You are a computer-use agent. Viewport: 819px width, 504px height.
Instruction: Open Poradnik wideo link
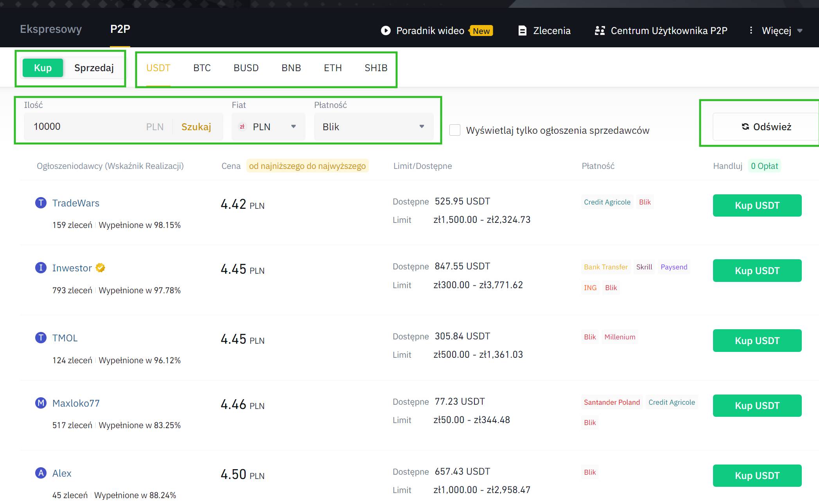(430, 30)
